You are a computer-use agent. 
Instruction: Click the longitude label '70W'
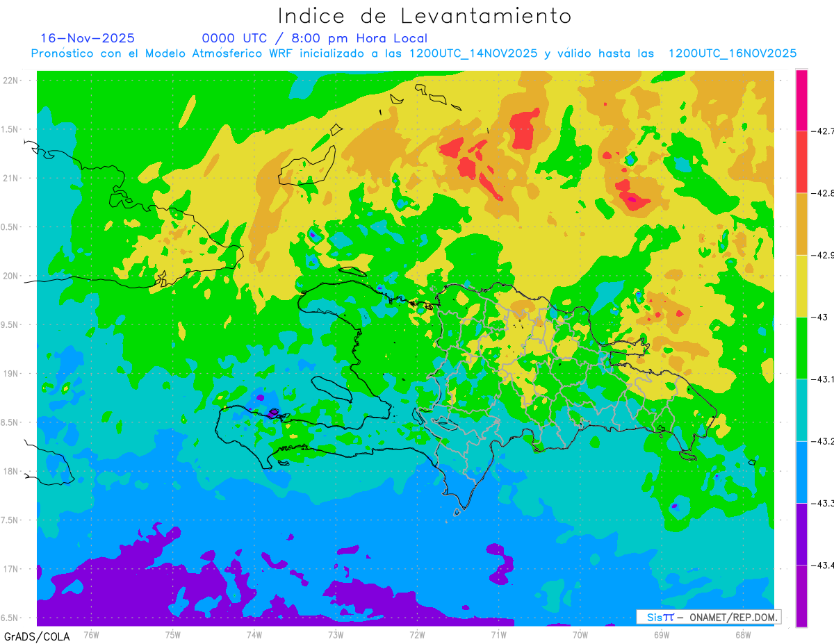pyautogui.click(x=580, y=634)
